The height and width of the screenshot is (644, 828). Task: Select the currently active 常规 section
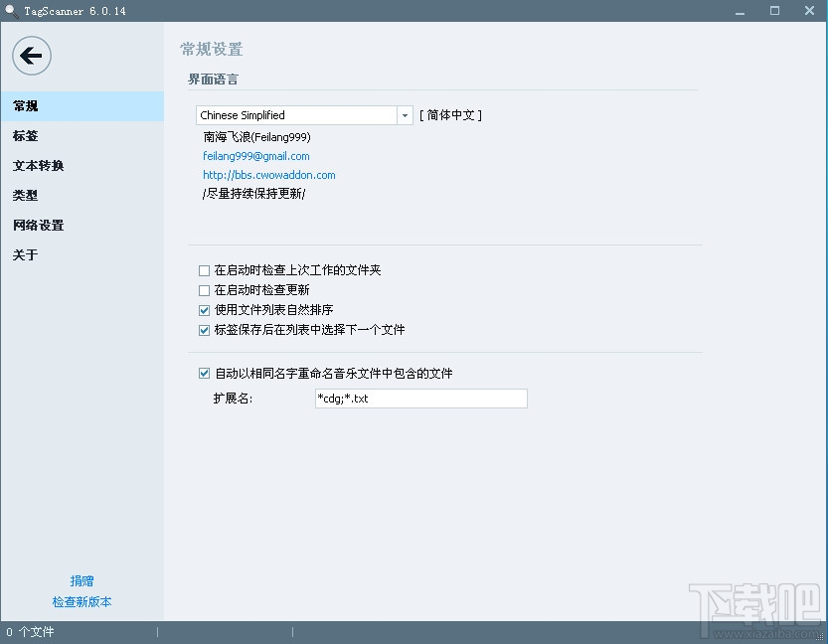pos(24,106)
